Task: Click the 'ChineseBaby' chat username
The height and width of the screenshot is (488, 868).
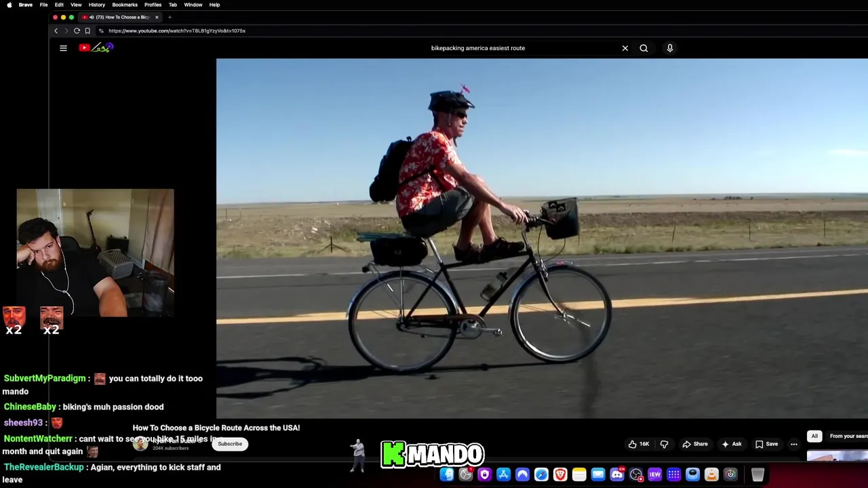Action: (30, 407)
